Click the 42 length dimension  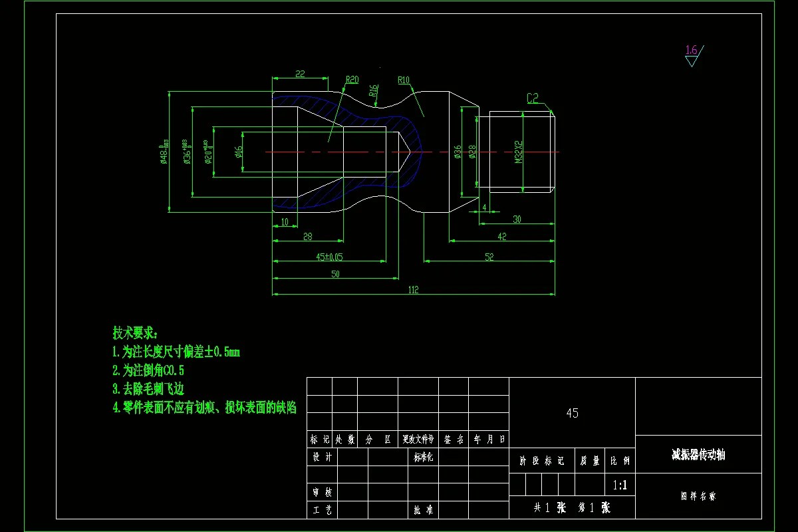[x=502, y=236]
